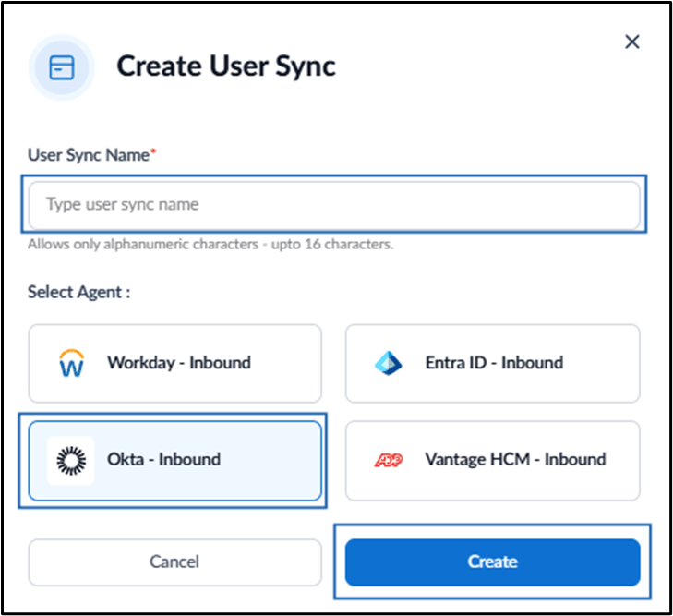673x616 pixels.
Task: Close the Create User Sync dialog
Action: (x=631, y=42)
